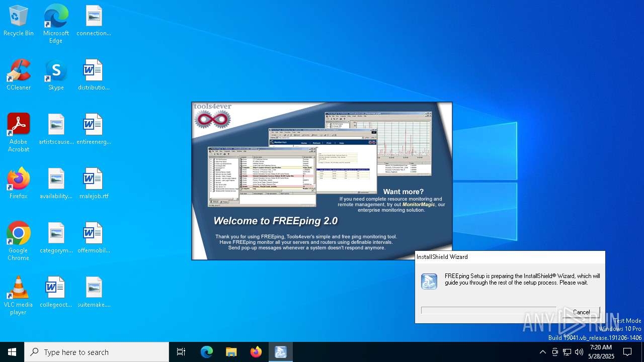Click the taskbar search box
Image resolution: width=644 pixels, height=362 pixels.
pos(97,352)
